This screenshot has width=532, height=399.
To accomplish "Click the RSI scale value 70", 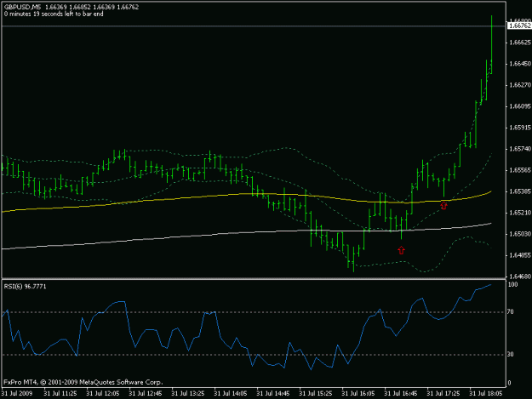I will pyautogui.click(x=511, y=312).
